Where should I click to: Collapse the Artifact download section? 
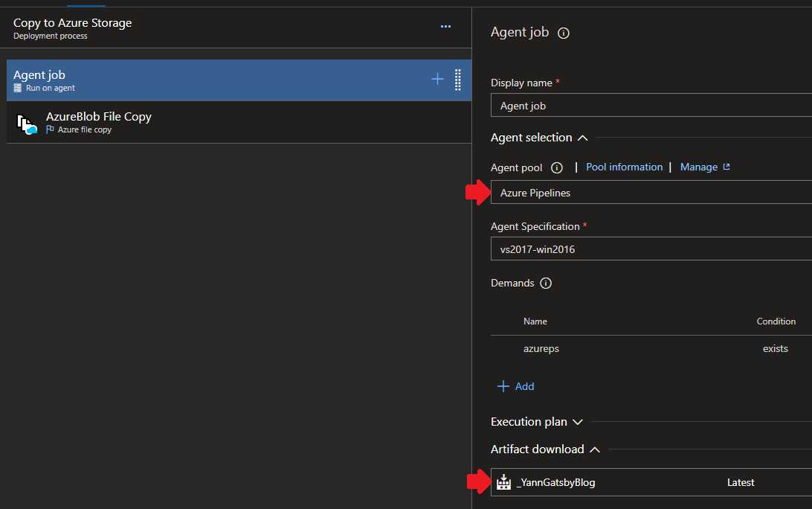[x=595, y=449]
